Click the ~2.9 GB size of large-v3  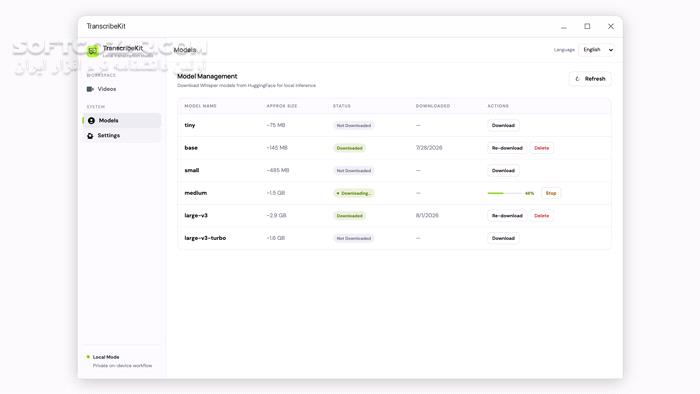pyautogui.click(x=276, y=216)
